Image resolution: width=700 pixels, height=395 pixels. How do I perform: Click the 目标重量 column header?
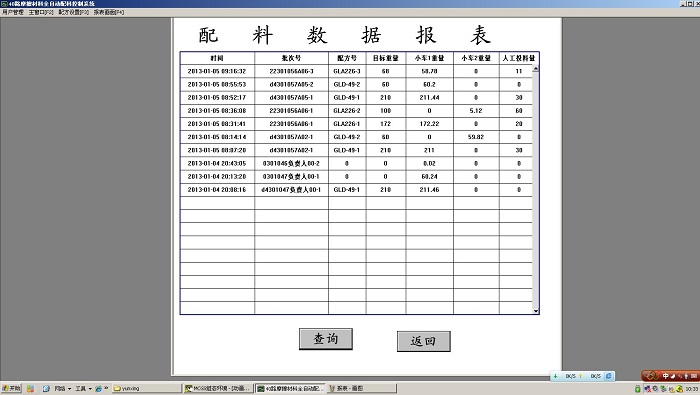pos(386,58)
